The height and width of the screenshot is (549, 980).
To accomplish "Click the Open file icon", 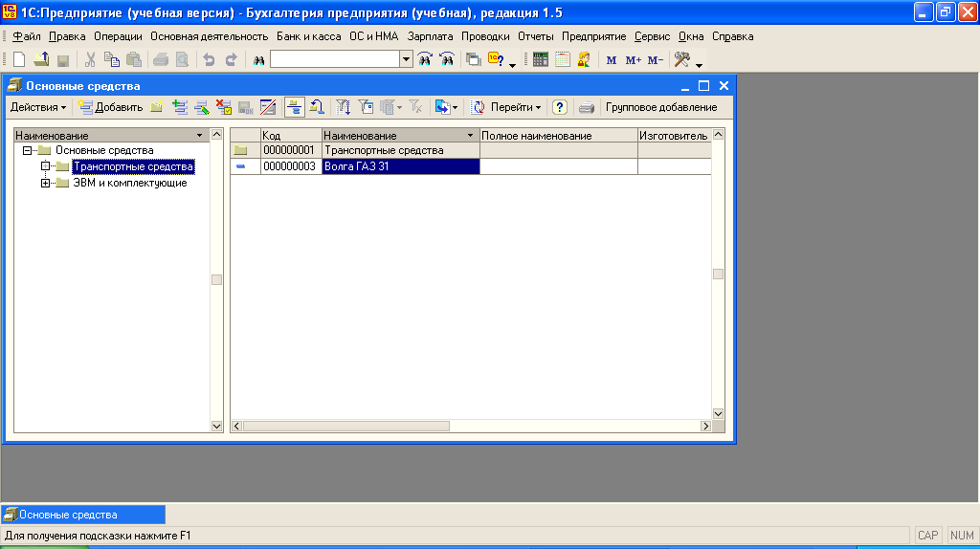I will [x=41, y=59].
